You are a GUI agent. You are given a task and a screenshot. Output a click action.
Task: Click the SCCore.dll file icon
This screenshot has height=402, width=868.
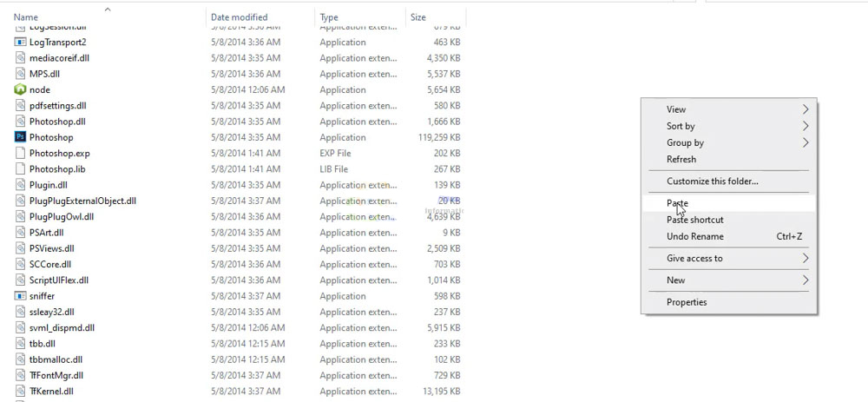coord(20,264)
